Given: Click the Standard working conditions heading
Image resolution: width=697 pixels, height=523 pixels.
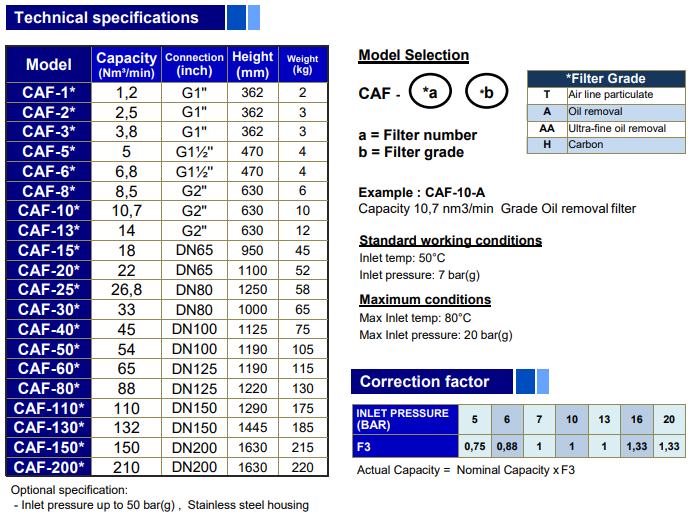Looking at the screenshot, I should point(450,240).
